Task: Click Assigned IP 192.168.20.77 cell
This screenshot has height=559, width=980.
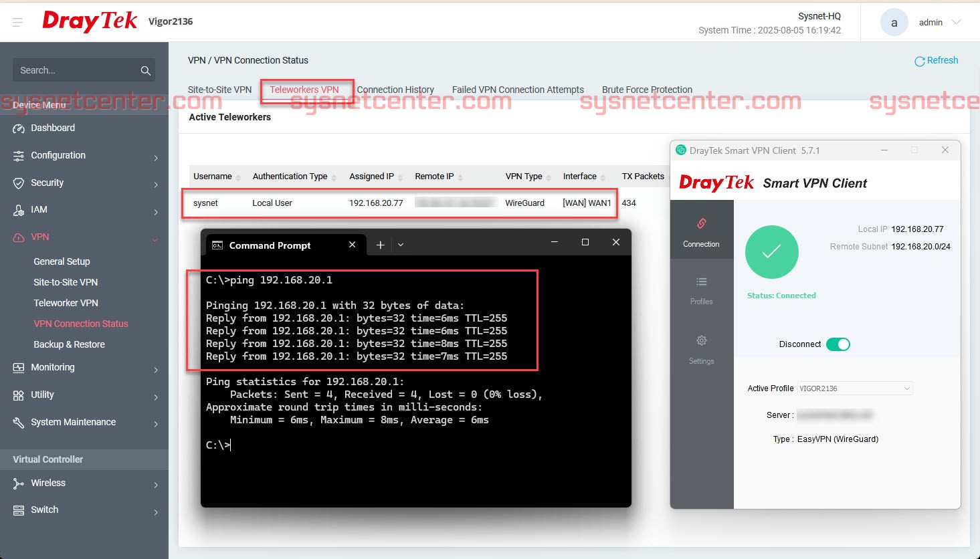Action: coord(376,203)
